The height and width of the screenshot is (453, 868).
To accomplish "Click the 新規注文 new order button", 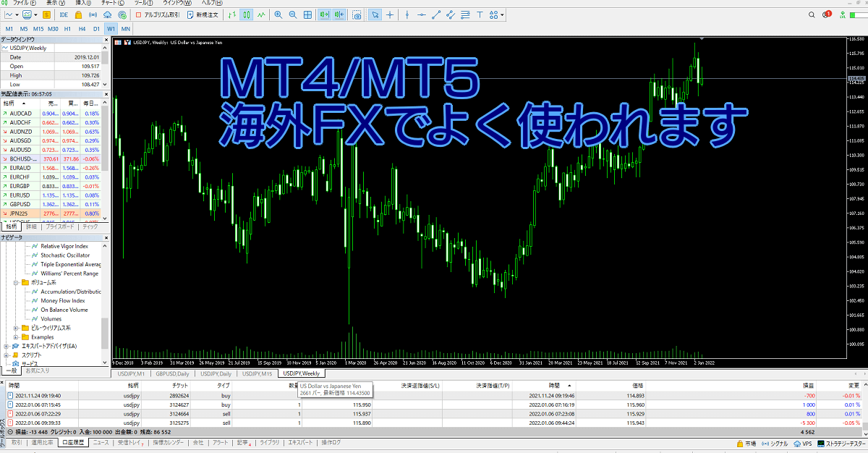I will coord(202,14).
